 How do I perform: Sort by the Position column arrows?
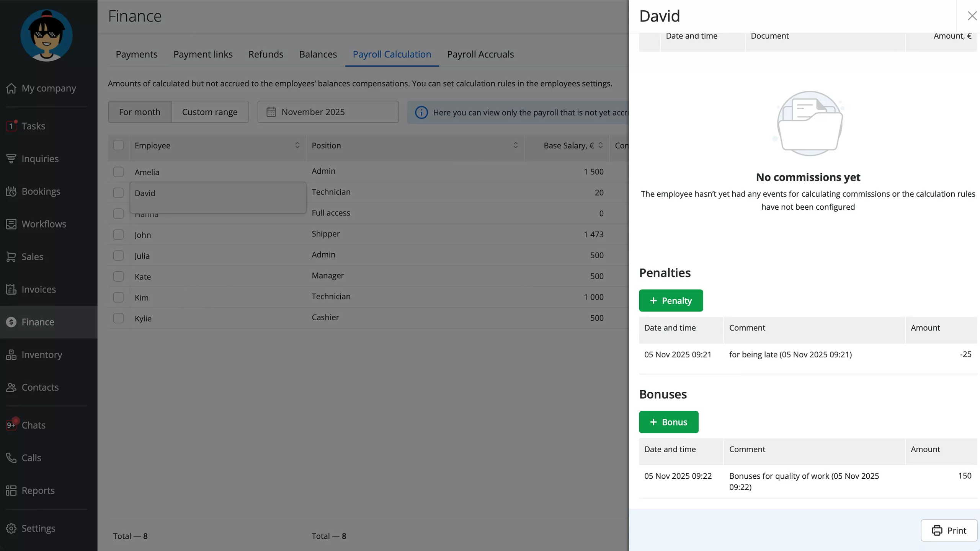515,145
